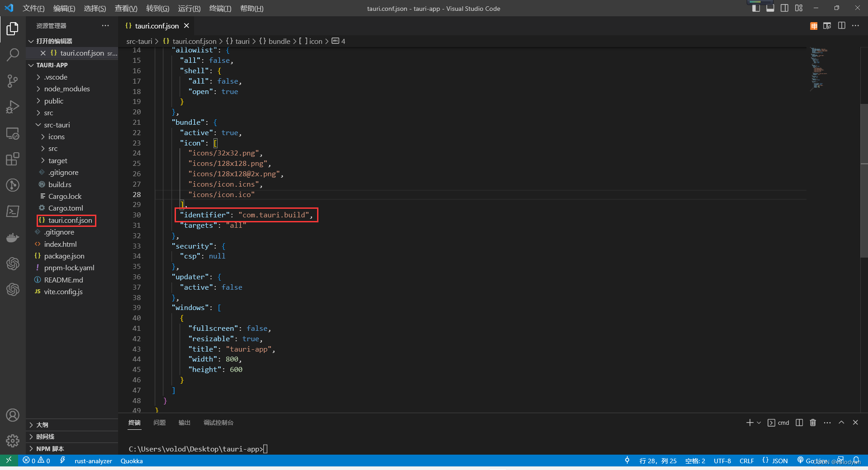Open the Remote Explorer view

pyautogui.click(x=13, y=133)
